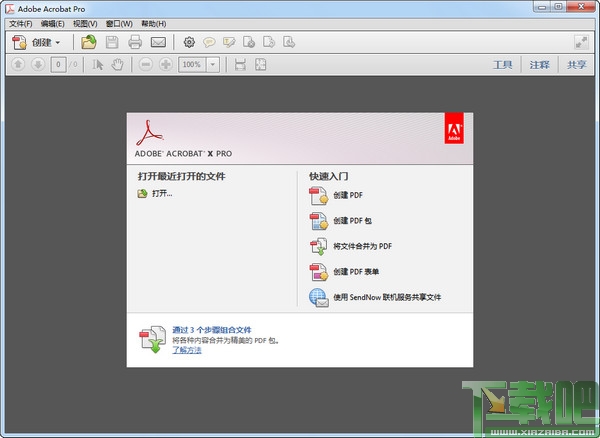Switch to the Tools (工具) pane
This screenshot has width=600, height=438.
coord(502,65)
